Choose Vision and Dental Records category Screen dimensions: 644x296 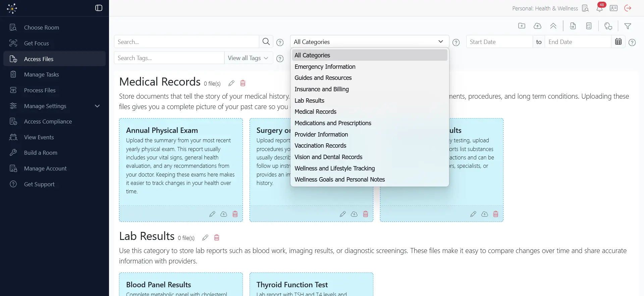tap(370, 157)
